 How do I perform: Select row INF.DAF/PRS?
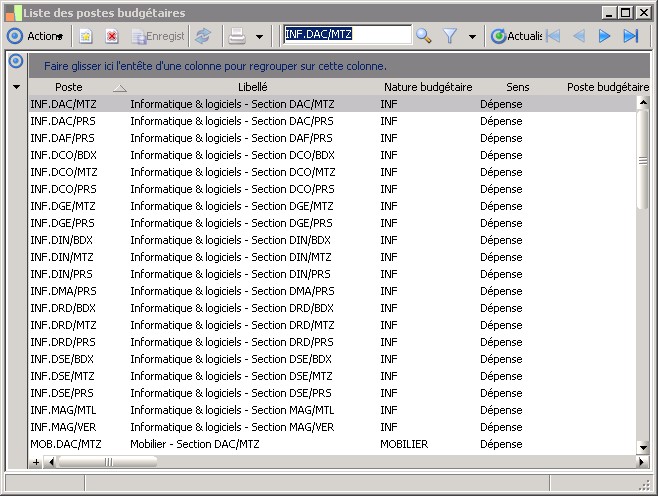(333, 138)
